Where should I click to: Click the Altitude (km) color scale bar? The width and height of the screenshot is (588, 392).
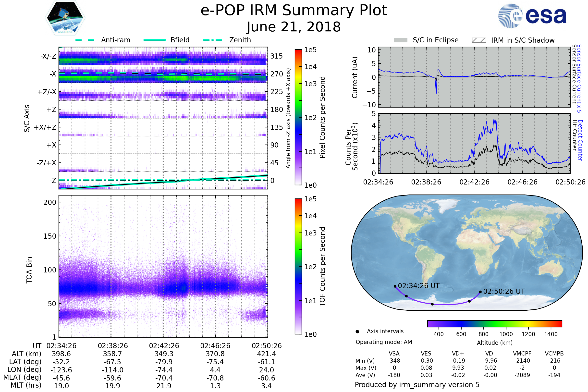[x=495, y=324]
